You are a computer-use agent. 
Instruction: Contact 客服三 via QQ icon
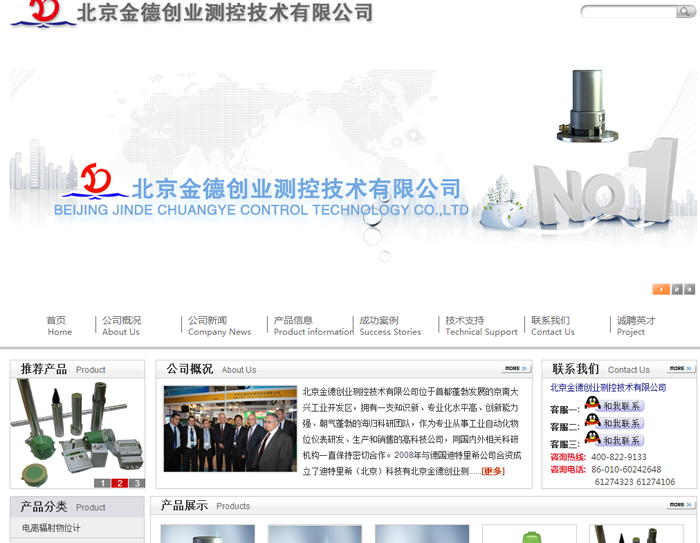[614, 439]
